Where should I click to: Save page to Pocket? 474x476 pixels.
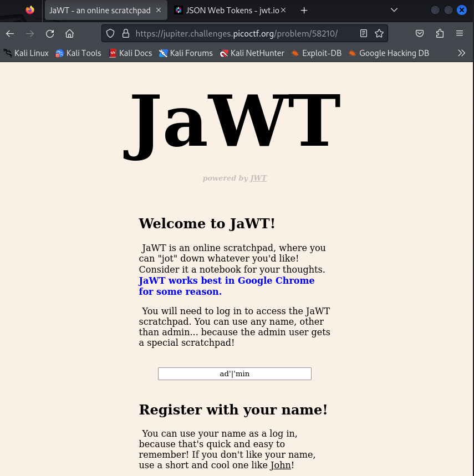point(420,33)
